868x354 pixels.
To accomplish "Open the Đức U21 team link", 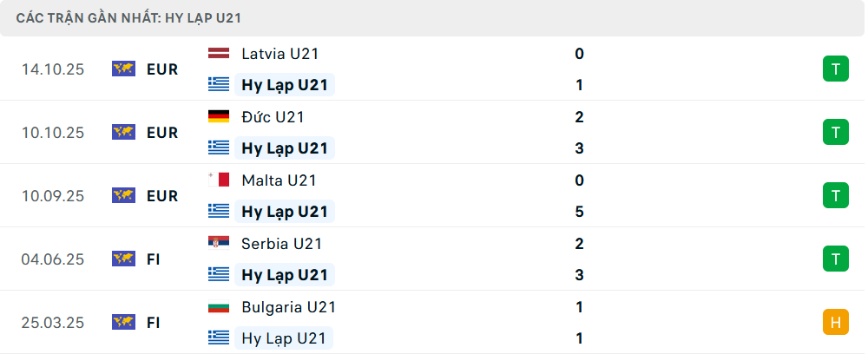I will click(273, 117).
